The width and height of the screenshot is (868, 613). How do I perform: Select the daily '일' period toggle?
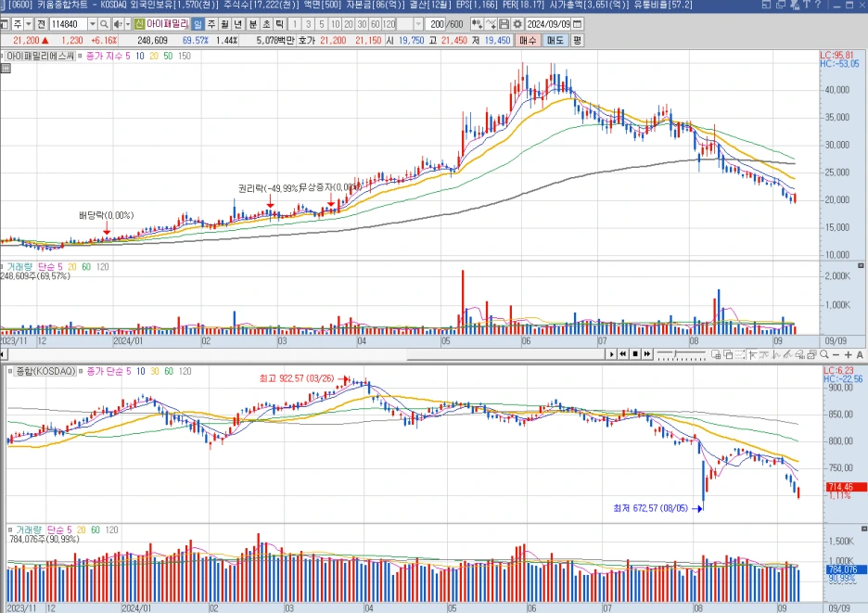(x=198, y=24)
